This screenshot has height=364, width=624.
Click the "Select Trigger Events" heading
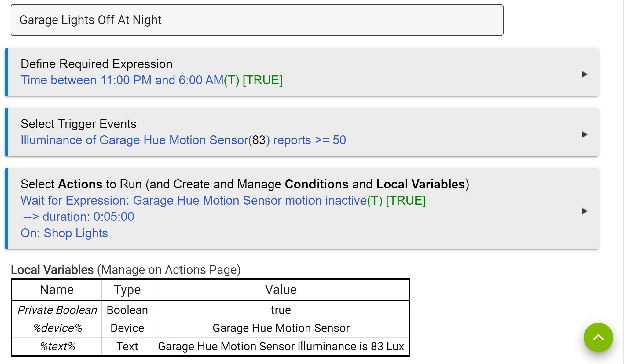pos(78,124)
